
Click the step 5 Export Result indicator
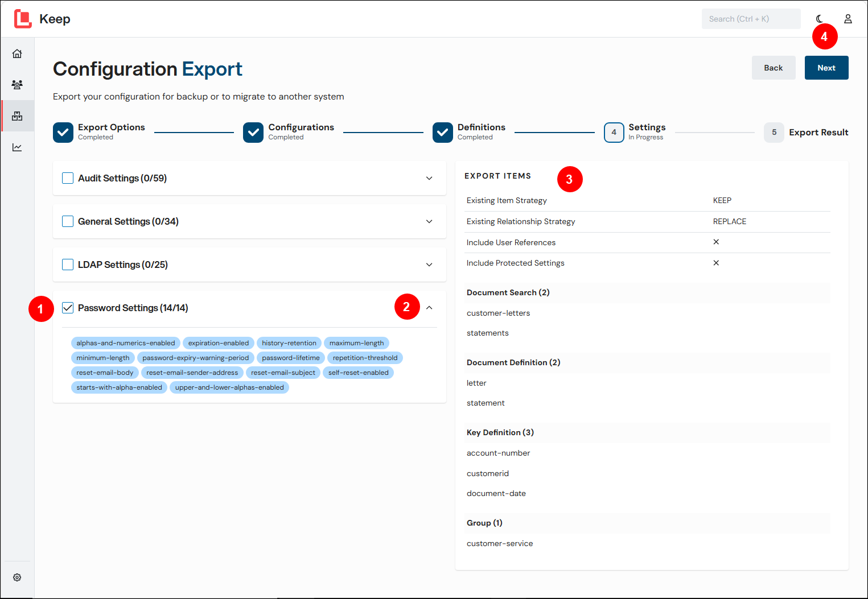pyautogui.click(x=774, y=133)
